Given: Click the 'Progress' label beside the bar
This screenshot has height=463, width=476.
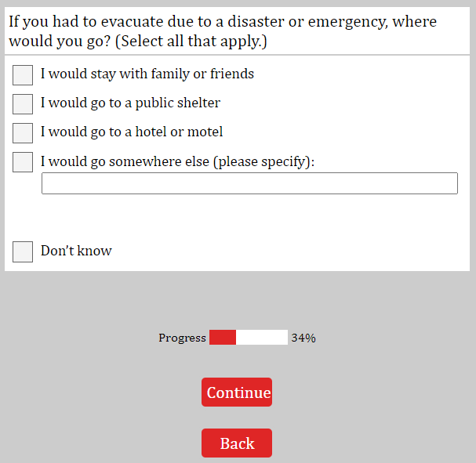Looking at the screenshot, I should point(182,338).
